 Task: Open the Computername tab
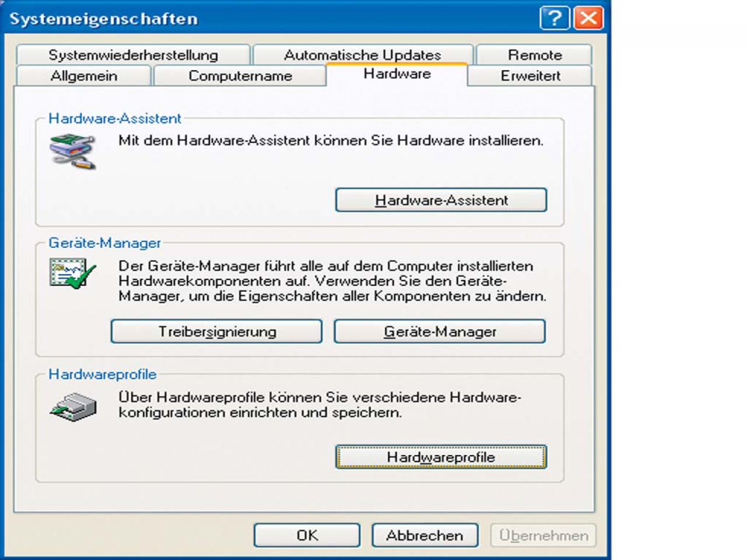240,76
